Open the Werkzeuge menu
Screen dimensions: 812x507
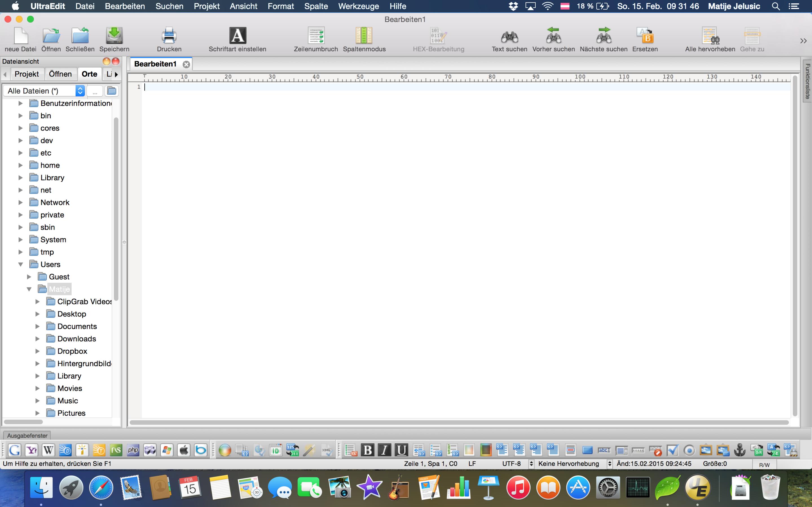coord(358,6)
